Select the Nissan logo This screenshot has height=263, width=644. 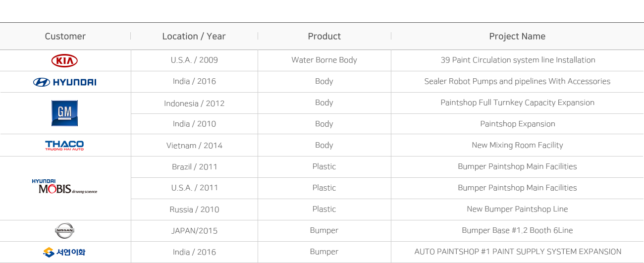tap(64, 230)
